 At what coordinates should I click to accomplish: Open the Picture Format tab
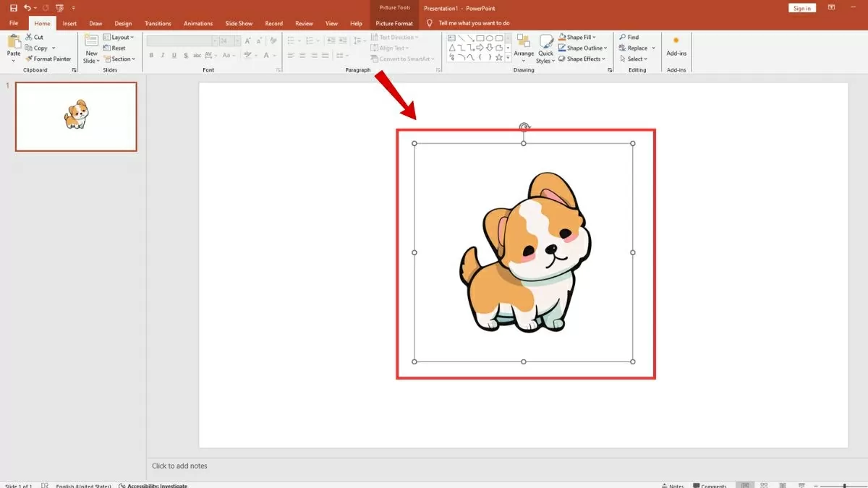click(394, 23)
